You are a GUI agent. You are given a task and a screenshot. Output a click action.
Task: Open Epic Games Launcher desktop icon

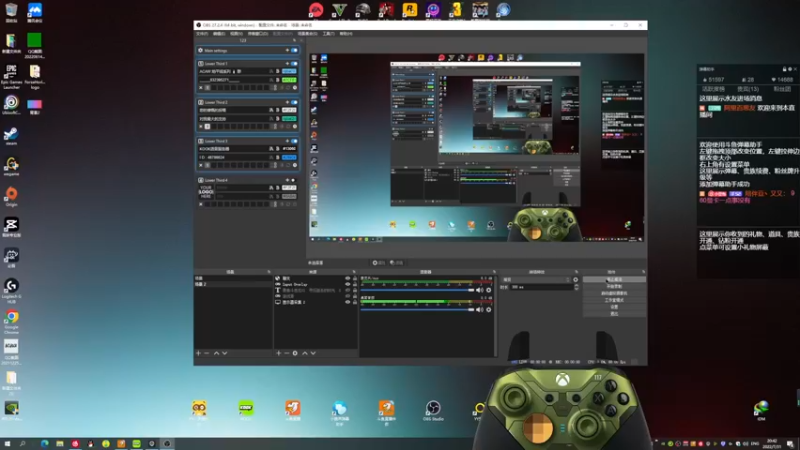coord(11,77)
